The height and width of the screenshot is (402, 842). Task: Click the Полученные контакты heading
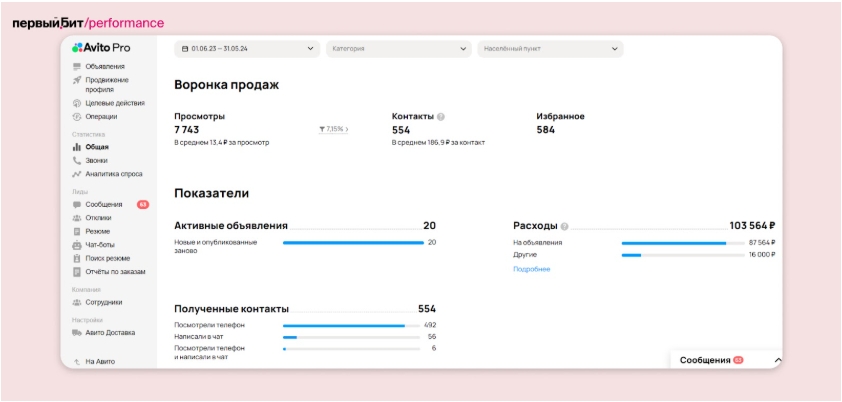tap(231, 309)
